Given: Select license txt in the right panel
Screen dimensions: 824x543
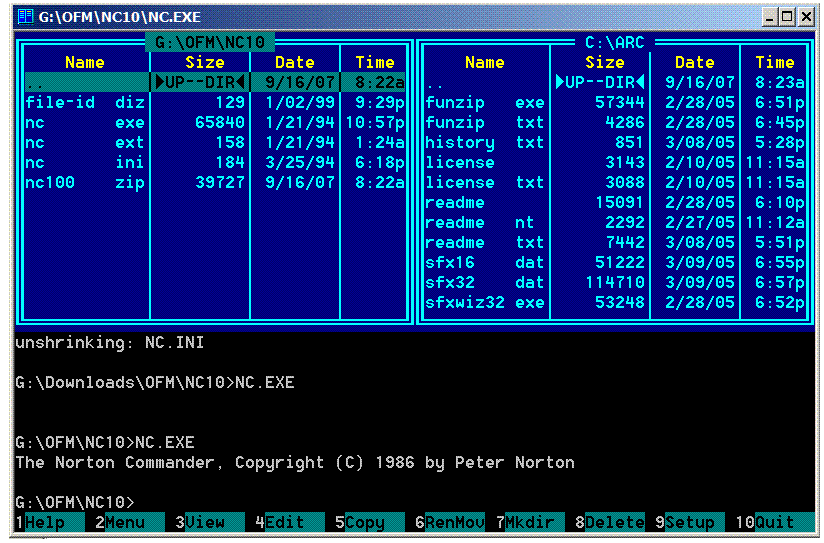Looking at the screenshot, I should (x=615, y=182).
